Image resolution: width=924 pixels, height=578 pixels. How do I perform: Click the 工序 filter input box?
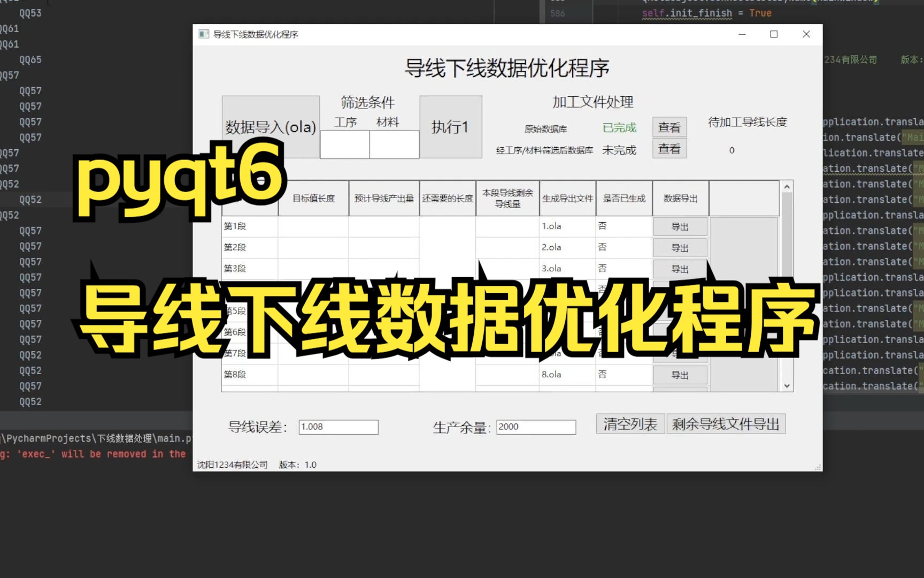345,144
